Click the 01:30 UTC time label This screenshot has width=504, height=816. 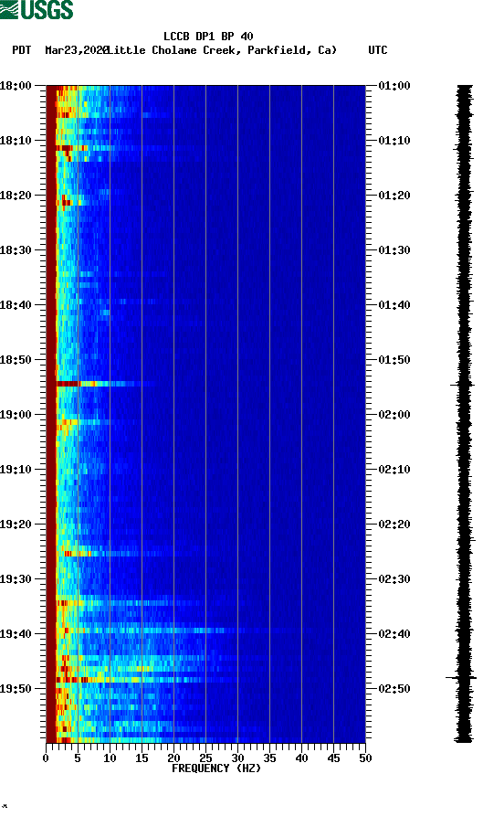[x=394, y=249]
